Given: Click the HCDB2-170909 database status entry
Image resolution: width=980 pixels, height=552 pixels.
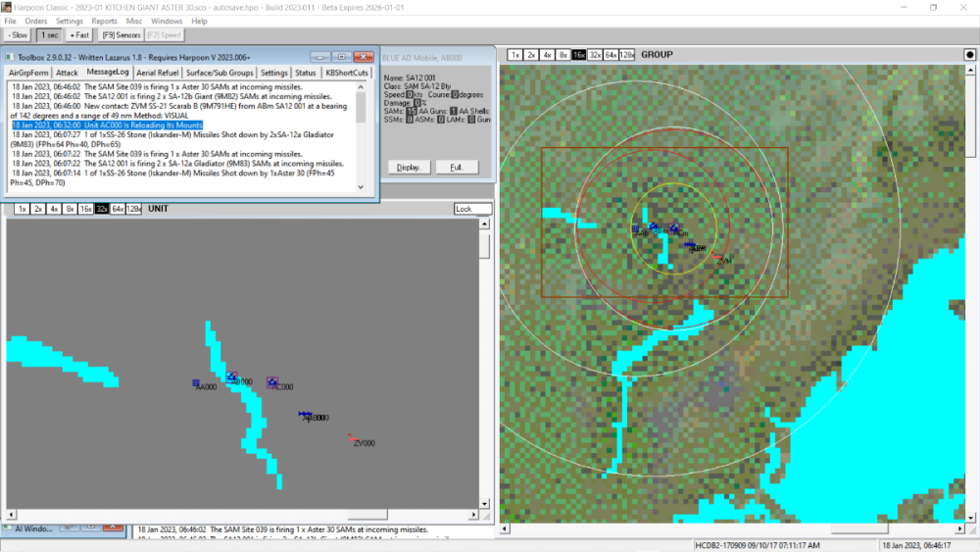Looking at the screenshot, I should pos(758,546).
